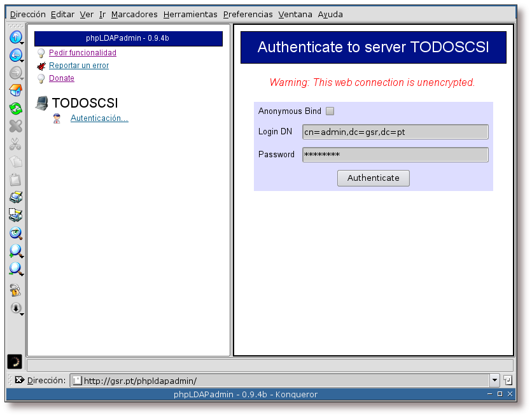Open the Herramientas menu

point(190,14)
